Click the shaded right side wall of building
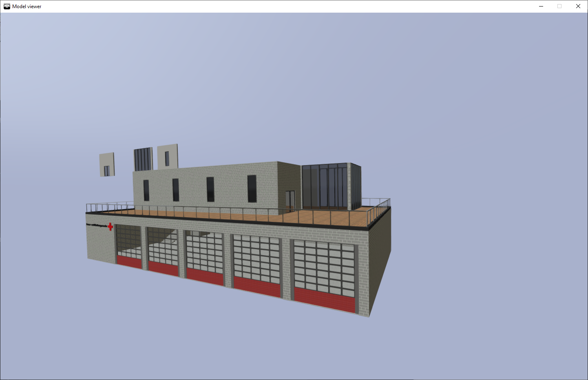Screen dimensions: 588x380 coord(380,261)
